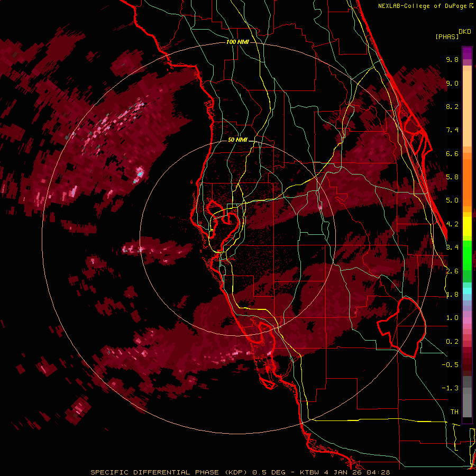The width and height of the screenshot is (476, 476).
Task: Pick the cyan band of the color scale
Action: [467, 290]
